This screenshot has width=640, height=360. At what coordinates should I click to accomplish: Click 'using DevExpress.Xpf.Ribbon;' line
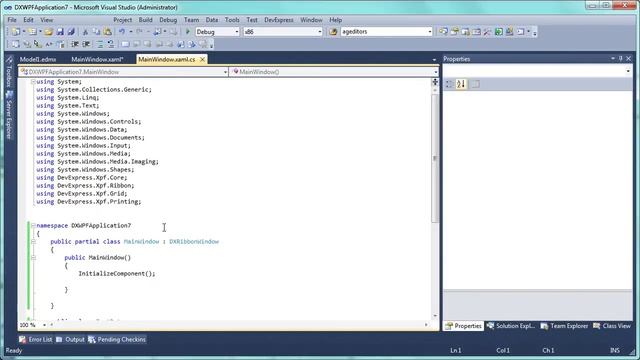(x=85, y=186)
